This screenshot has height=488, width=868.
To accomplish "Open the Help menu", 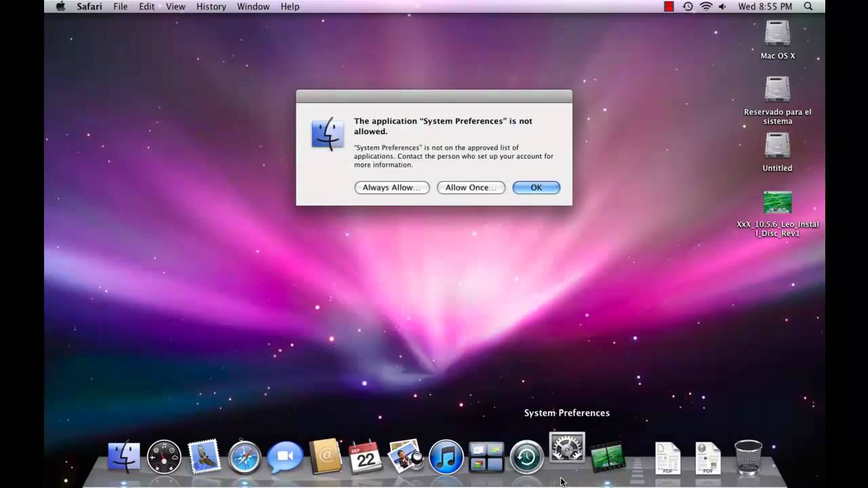I will (290, 6).
